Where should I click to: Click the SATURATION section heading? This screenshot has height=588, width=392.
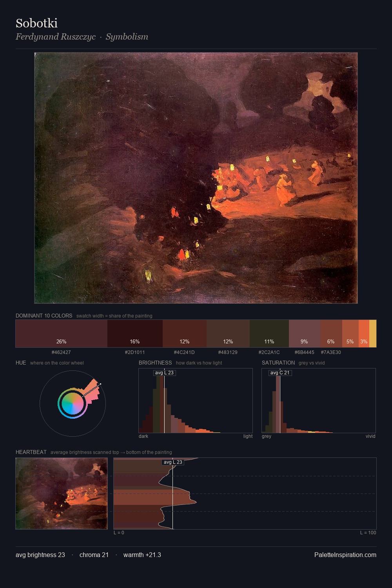(x=278, y=363)
